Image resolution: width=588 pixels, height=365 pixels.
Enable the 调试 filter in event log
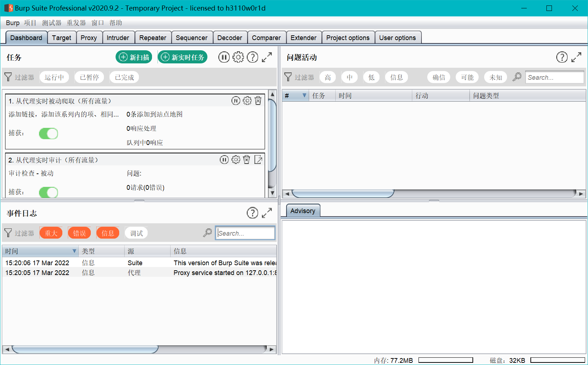136,233
